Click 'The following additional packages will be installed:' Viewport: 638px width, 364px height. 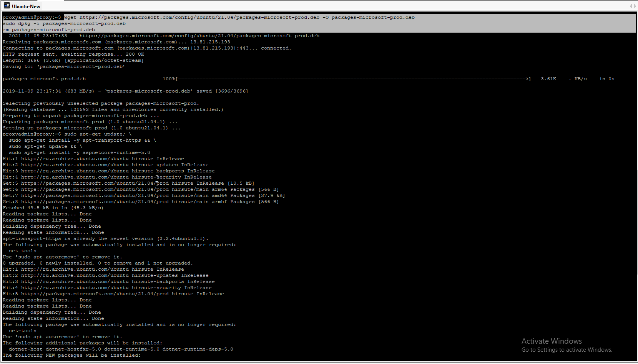point(82,343)
